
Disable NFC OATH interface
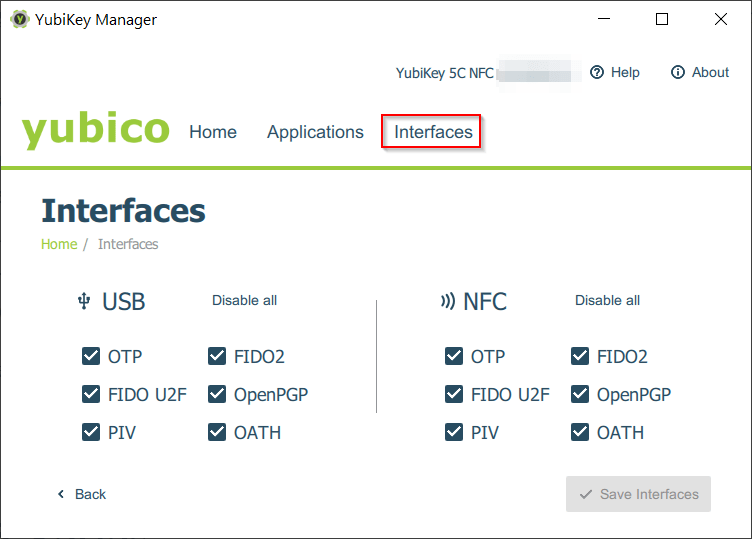click(580, 433)
